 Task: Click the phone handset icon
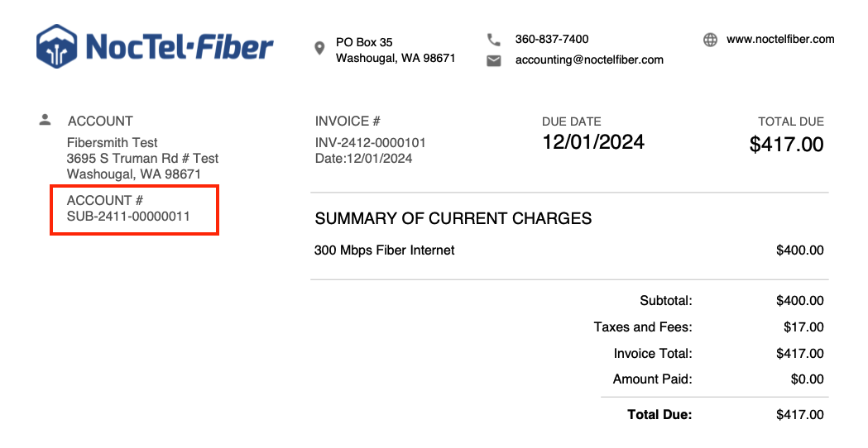pyautogui.click(x=494, y=39)
